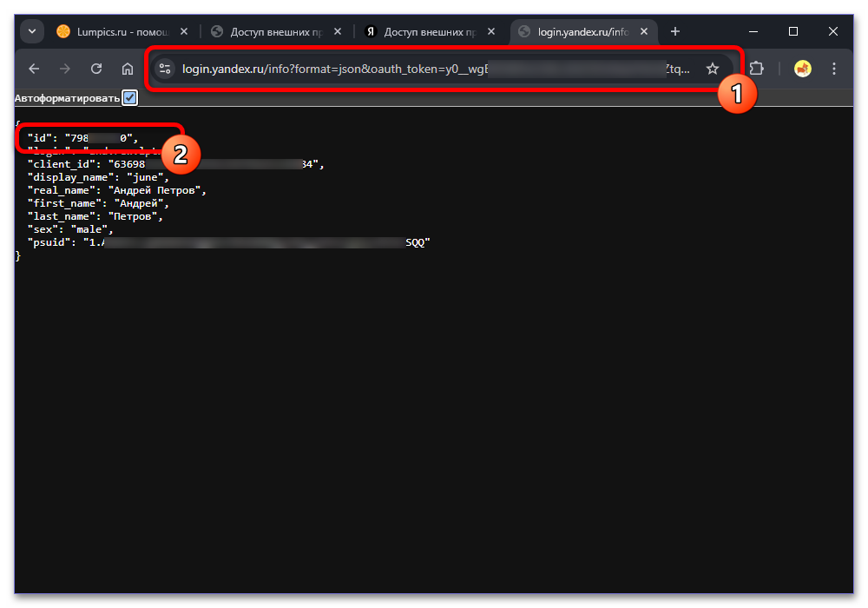Close the login.yandex.ru/info tab
868x608 pixels.
(x=644, y=31)
